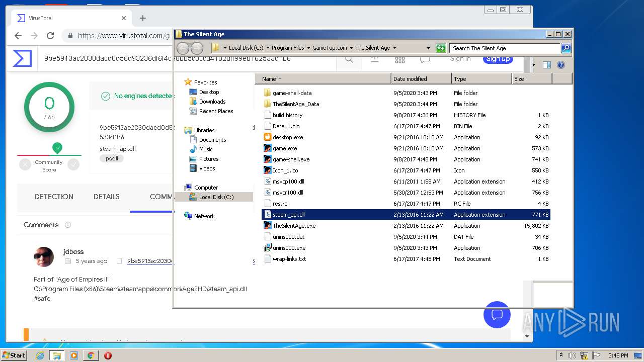Select the msvcp100.dll file icon
The image size is (644, 362).
point(268,182)
